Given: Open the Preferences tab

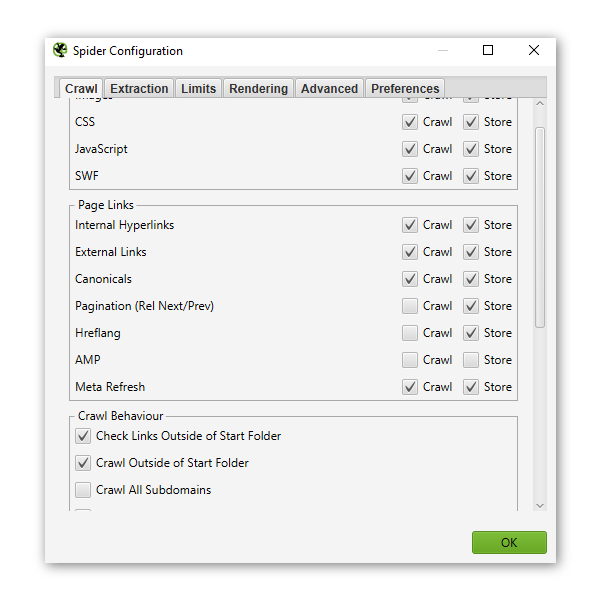Looking at the screenshot, I should point(405,89).
